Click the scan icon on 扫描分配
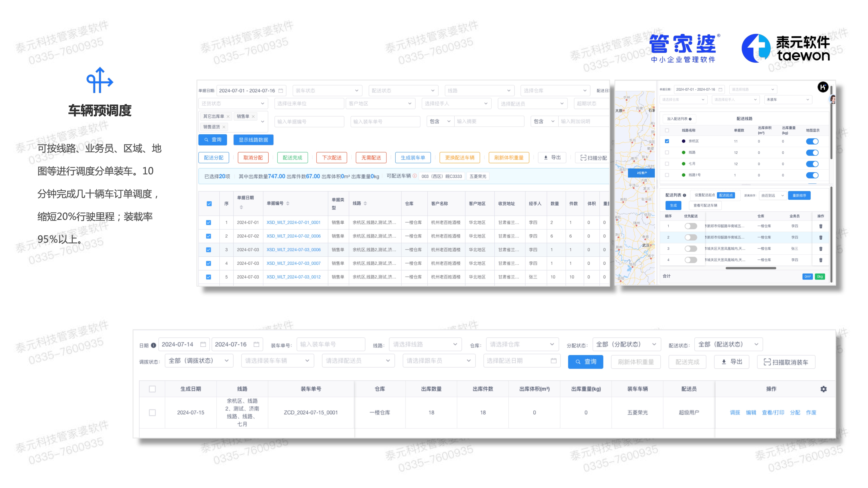The width and height of the screenshot is (868, 488). (x=583, y=158)
